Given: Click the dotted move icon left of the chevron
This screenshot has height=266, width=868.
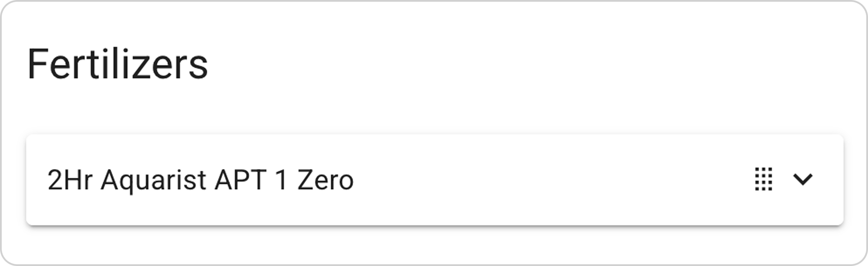Looking at the screenshot, I should click(763, 179).
